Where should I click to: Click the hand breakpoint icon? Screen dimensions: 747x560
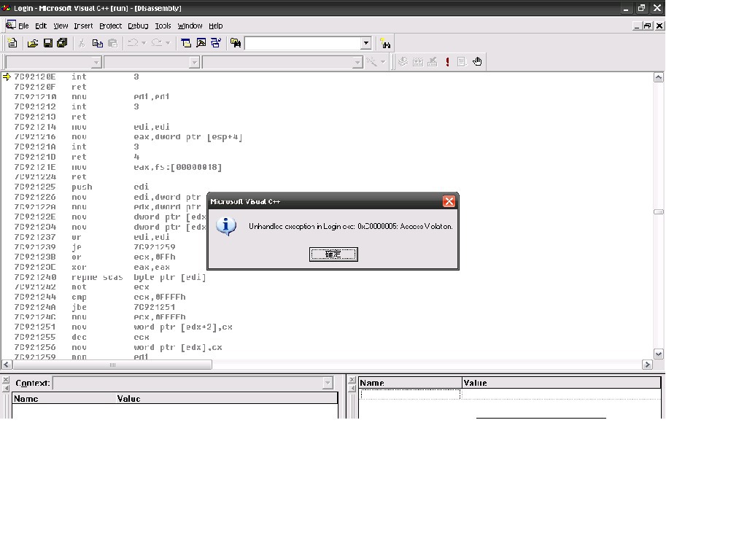pos(477,62)
